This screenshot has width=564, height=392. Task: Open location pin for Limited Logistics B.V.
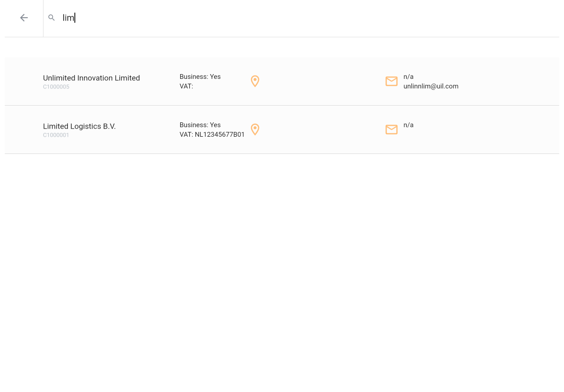(255, 130)
